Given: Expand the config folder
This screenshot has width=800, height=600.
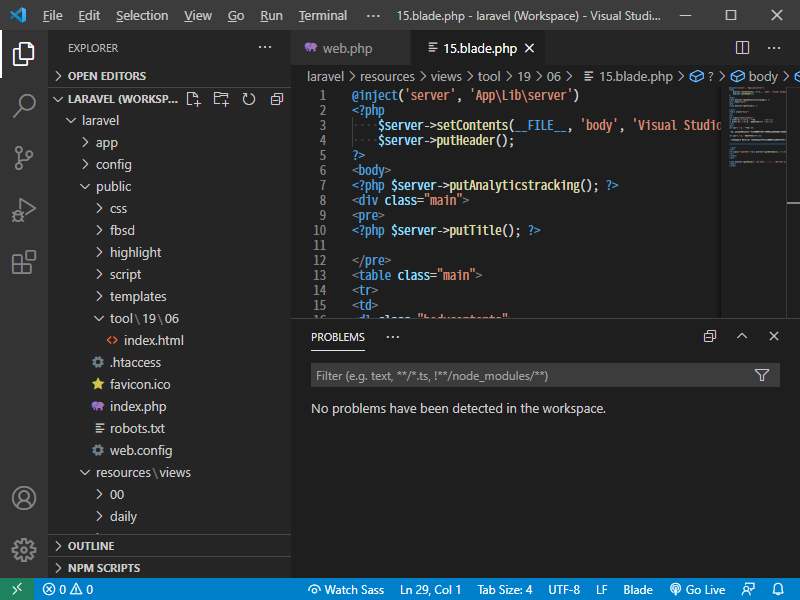Looking at the screenshot, I should (113, 164).
